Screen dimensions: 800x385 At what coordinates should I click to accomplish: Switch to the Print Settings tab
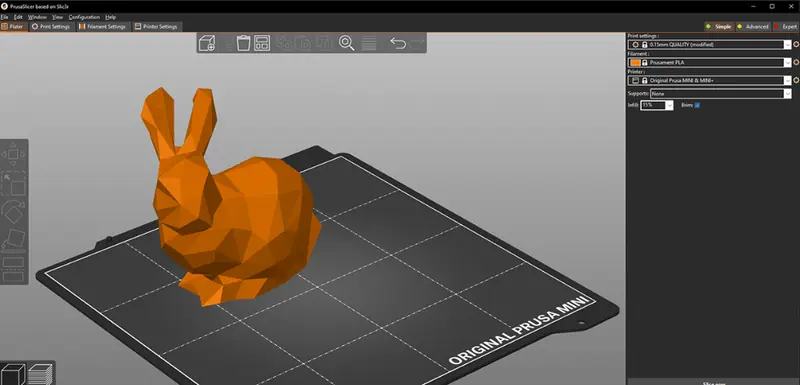51,27
